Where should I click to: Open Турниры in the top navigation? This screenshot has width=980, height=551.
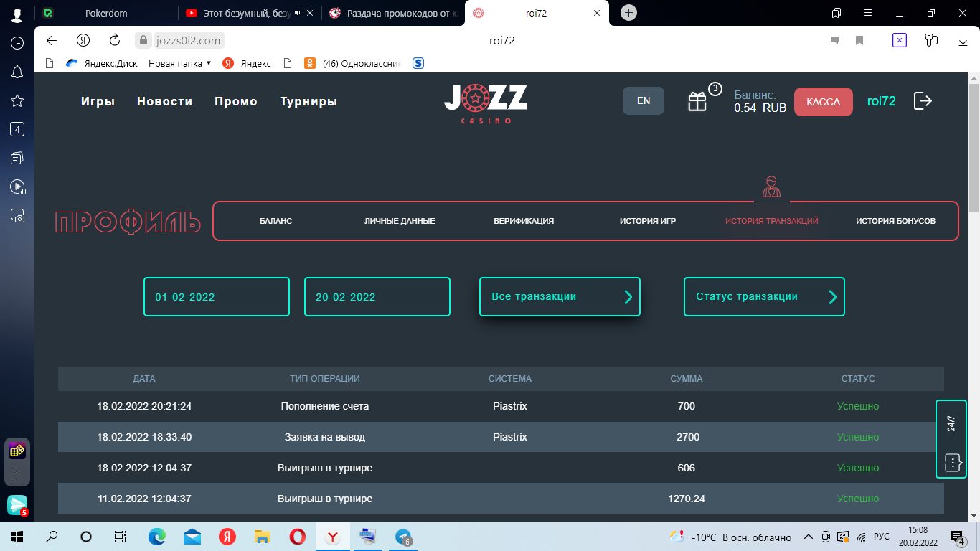pos(308,102)
